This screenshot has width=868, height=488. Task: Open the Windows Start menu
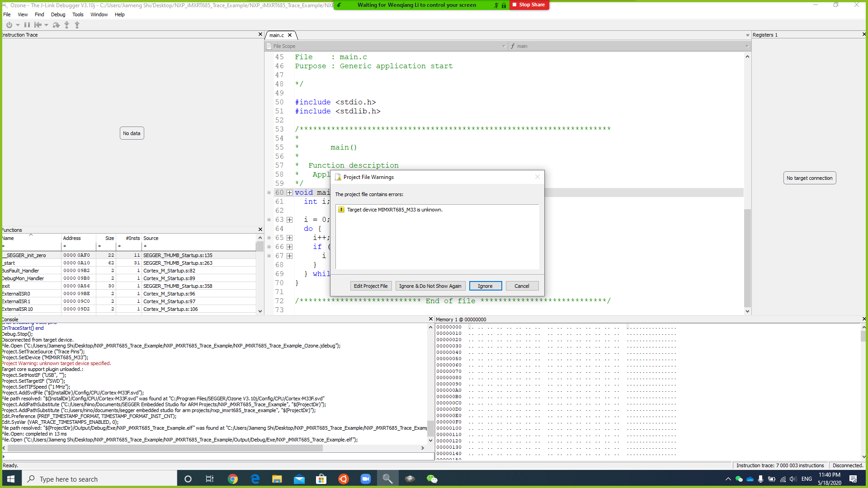click(x=11, y=479)
